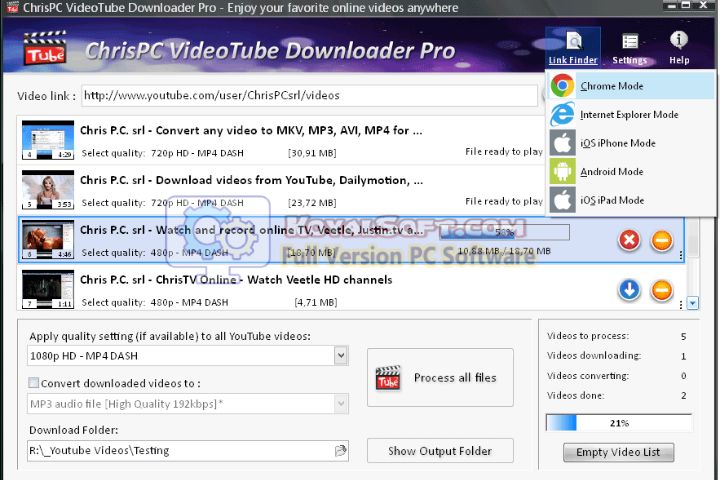720x480 pixels.
Task: Expand the 1080p HD - MP4 DASH quality dropdown
Action: click(x=340, y=356)
